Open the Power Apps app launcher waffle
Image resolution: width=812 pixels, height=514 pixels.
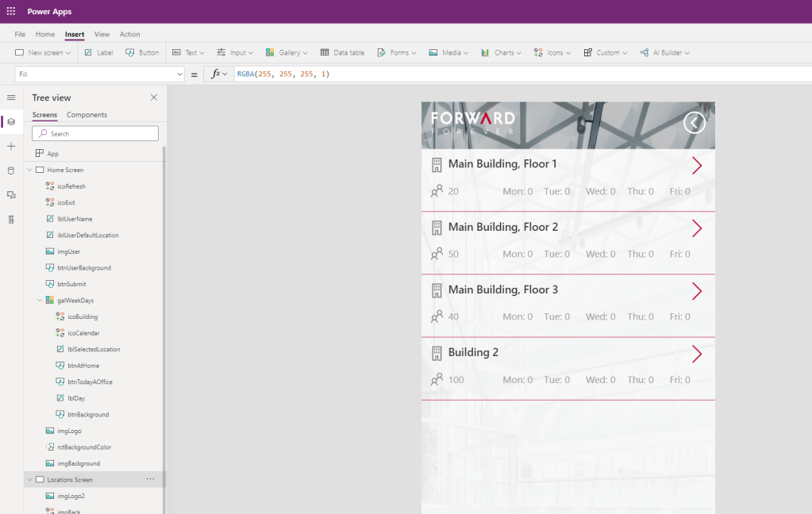tap(10, 11)
